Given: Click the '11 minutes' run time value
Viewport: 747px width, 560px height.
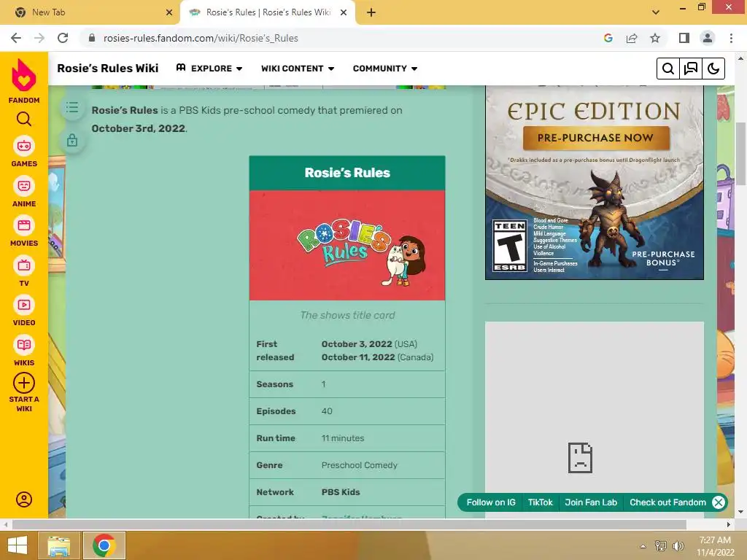Looking at the screenshot, I should (343, 438).
